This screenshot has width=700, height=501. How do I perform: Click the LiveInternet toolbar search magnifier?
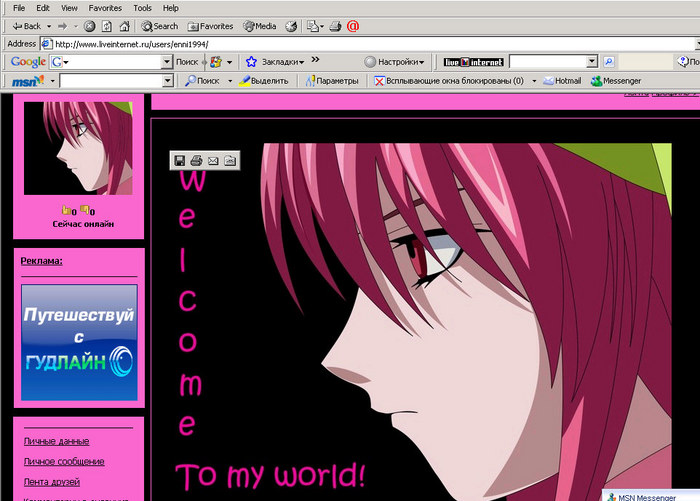(608, 62)
